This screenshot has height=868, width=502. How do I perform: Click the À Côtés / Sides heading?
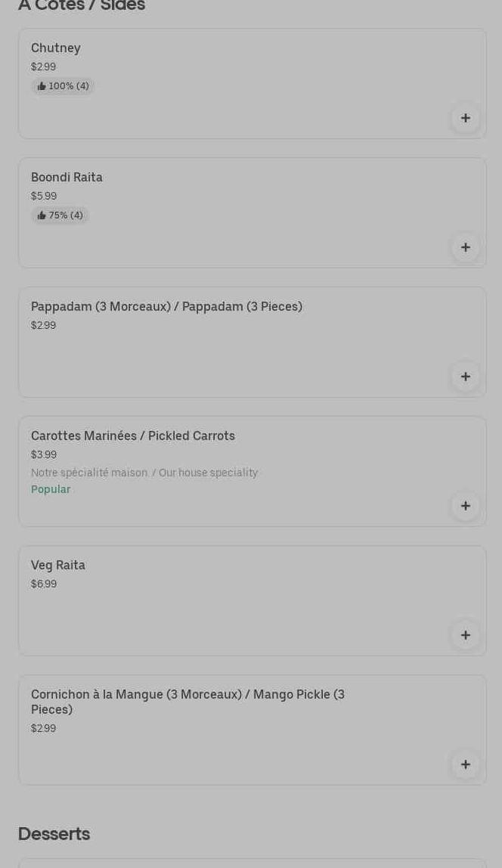[82, 5]
